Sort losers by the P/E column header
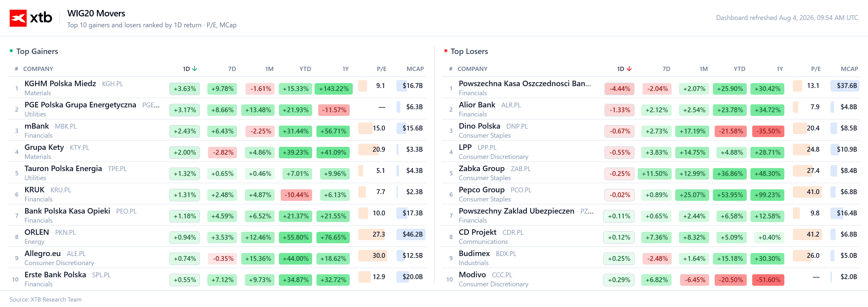Screen dimensions: 868x307 pos(816,69)
